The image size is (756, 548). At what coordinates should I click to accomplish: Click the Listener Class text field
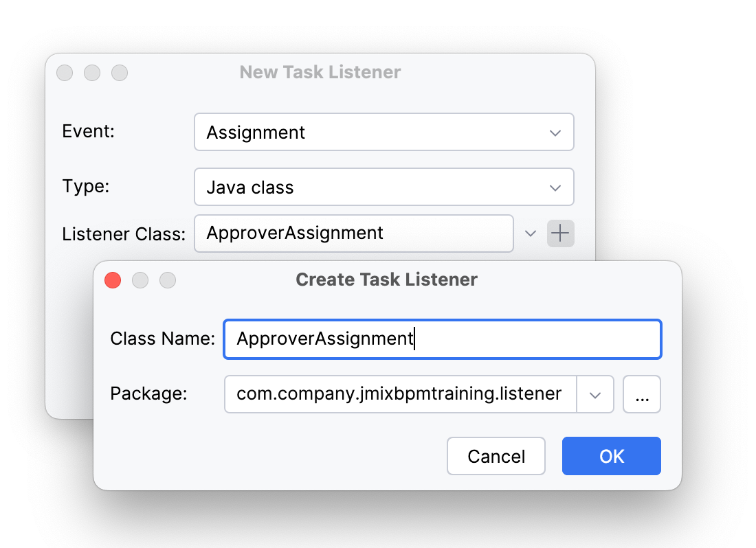[353, 233]
